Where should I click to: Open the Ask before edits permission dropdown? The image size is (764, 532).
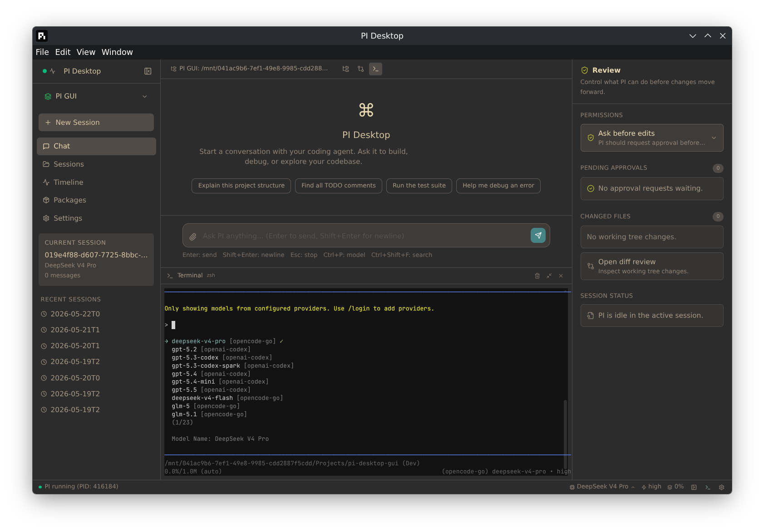coord(652,138)
